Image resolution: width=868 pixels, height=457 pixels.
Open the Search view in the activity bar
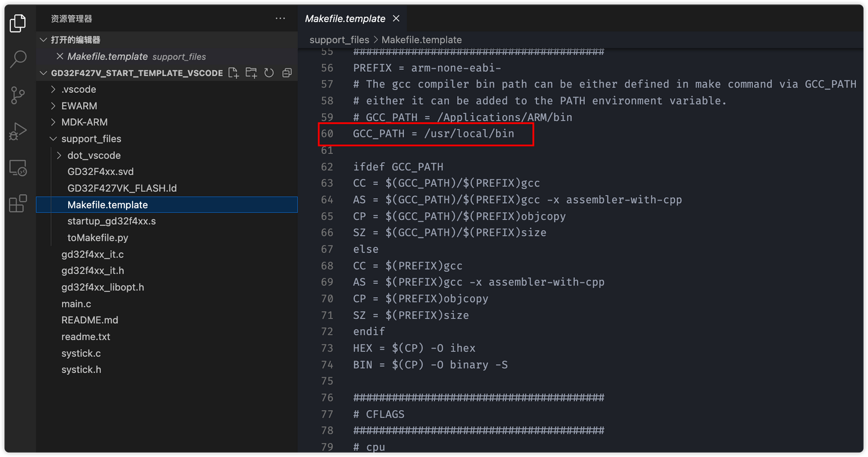(x=17, y=59)
